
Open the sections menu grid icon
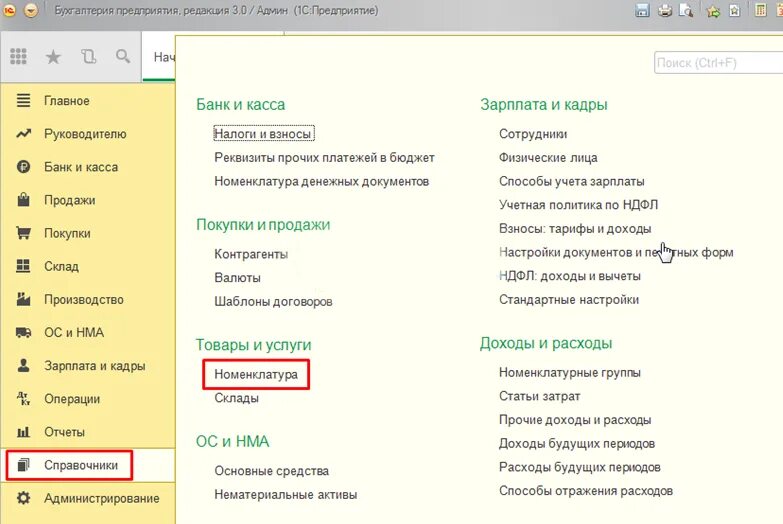pyautogui.click(x=18, y=56)
